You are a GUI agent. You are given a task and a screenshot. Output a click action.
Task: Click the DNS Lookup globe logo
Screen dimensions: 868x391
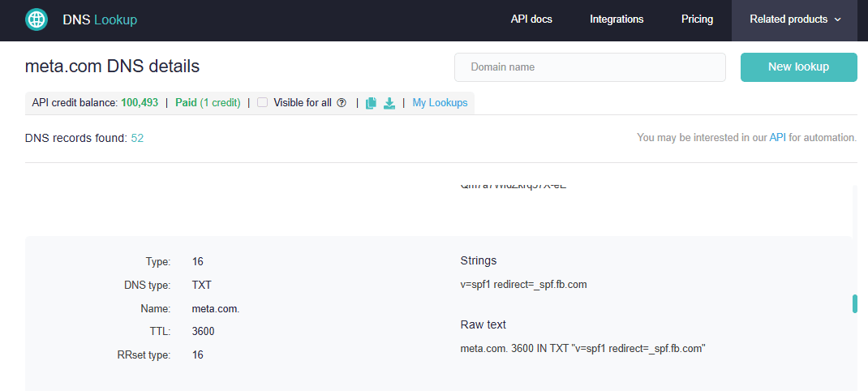[37, 19]
